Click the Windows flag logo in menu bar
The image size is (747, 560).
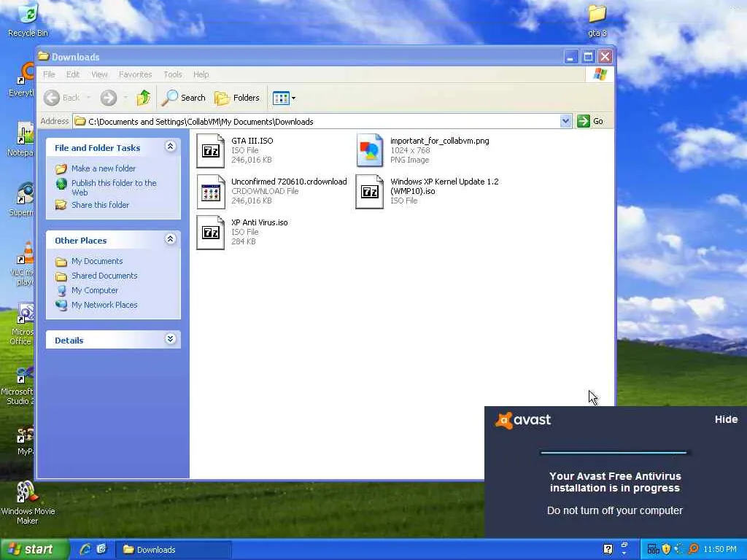(600, 74)
